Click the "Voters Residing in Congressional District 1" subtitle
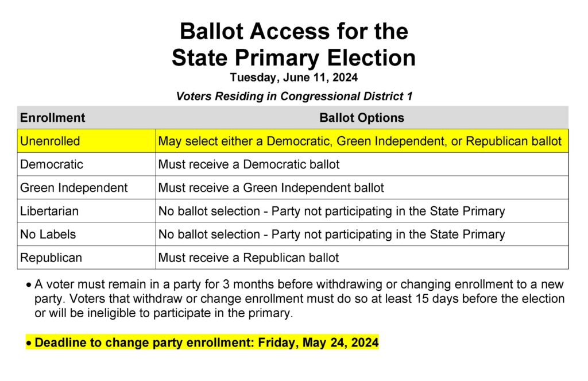This screenshot has height=381, width=588. (293, 96)
